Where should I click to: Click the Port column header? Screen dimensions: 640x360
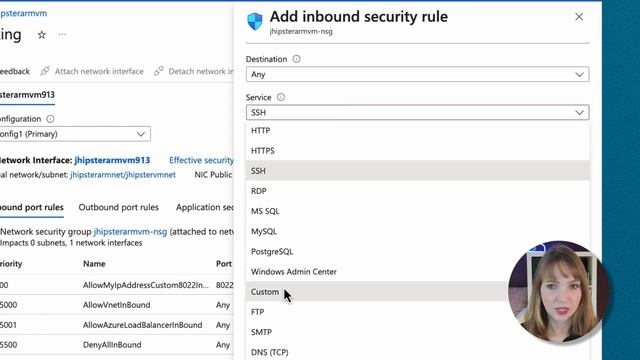224,264
